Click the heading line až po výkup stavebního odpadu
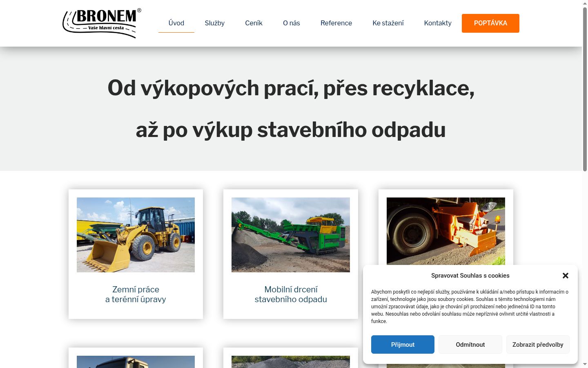The height and width of the screenshot is (368, 588). pos(291,130)
